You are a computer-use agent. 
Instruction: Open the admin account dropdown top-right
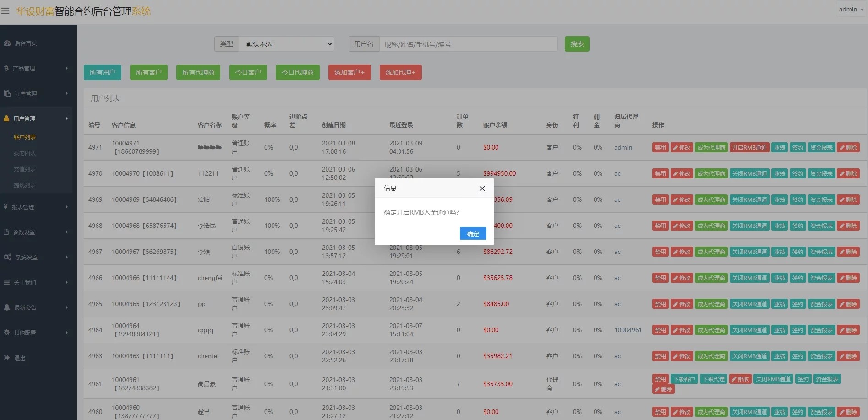tap(850, 9)
